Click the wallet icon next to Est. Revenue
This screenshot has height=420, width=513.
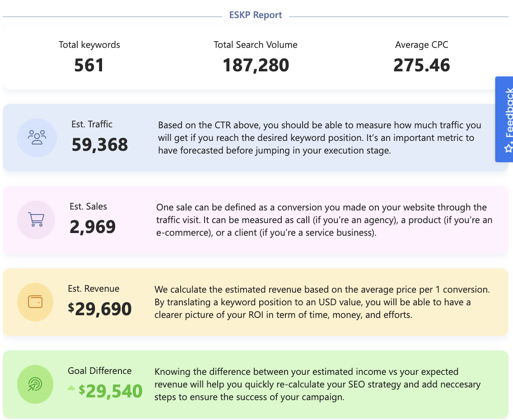35,302
